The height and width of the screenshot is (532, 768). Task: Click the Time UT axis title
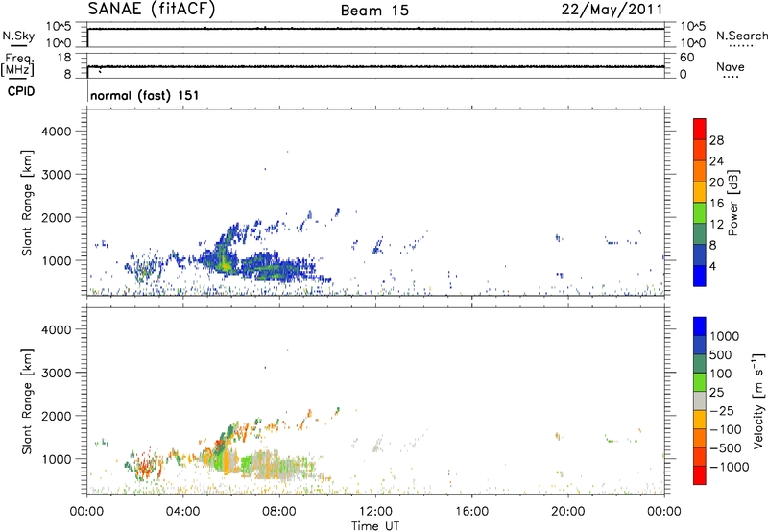pyautogui.click(x=375, y=526)
